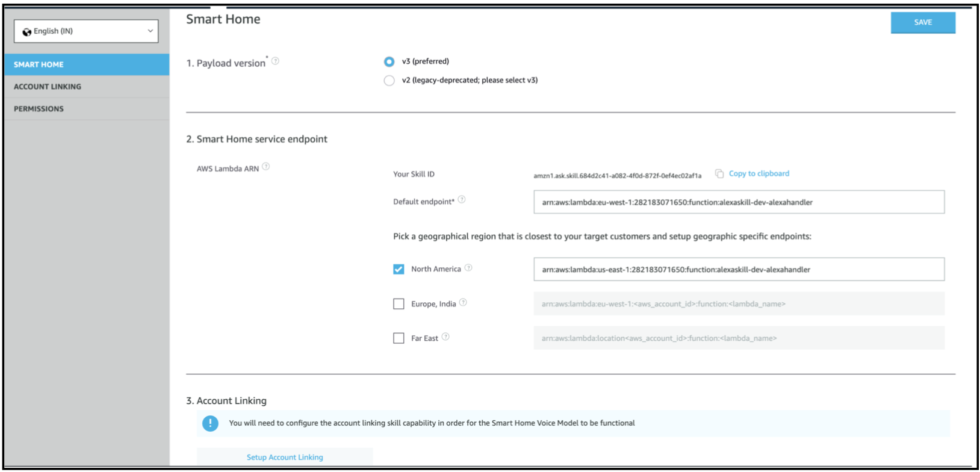Viewport: 980px width, 472px height.
Task: Click the disabled Europe, India ARN field
Action: (x=739, y=304)
